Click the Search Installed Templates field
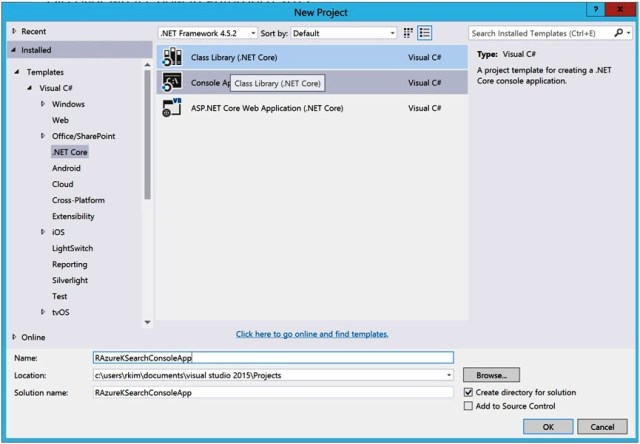 pyautogui.click(x=541, y=33)
